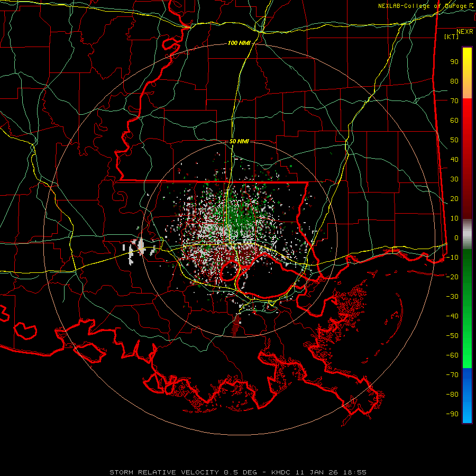
Task: Click the -50 value on the velocity scale
Action: (452, 335)
